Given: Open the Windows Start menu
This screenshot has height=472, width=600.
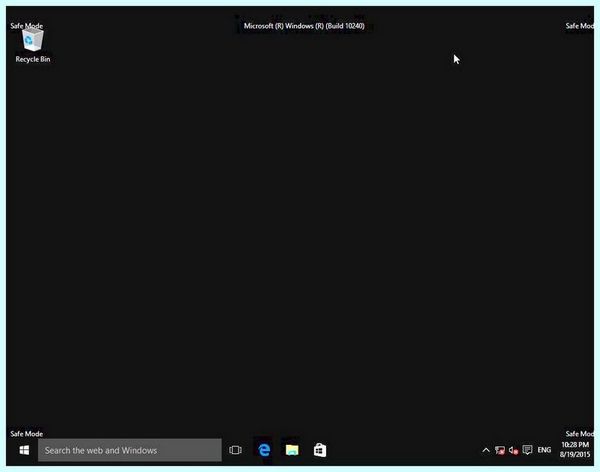Looking at the screenshot, I should click(24, 450).
